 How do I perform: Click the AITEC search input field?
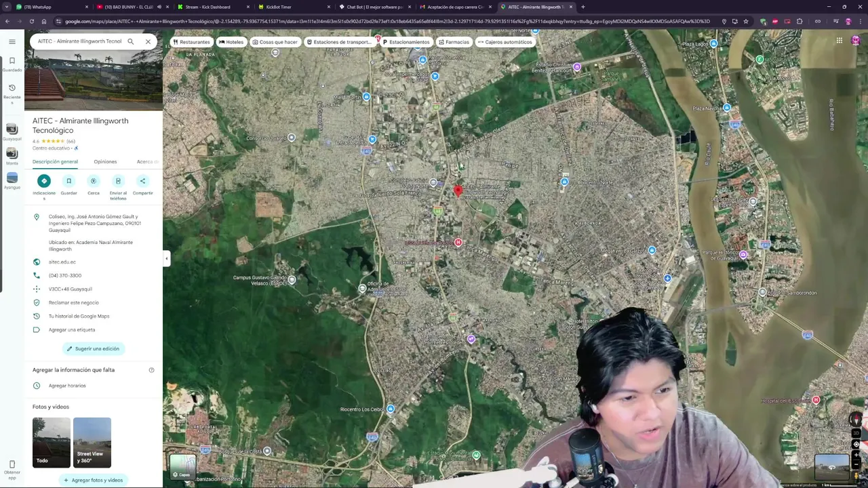coord(79,41)
